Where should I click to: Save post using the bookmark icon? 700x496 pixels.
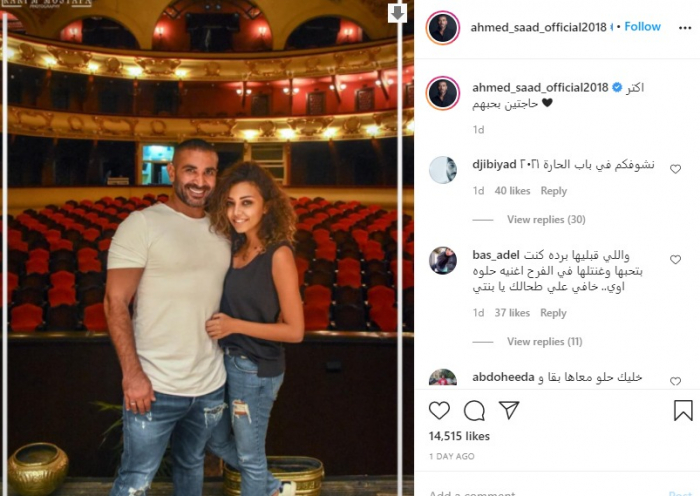[x=683, y=410]
